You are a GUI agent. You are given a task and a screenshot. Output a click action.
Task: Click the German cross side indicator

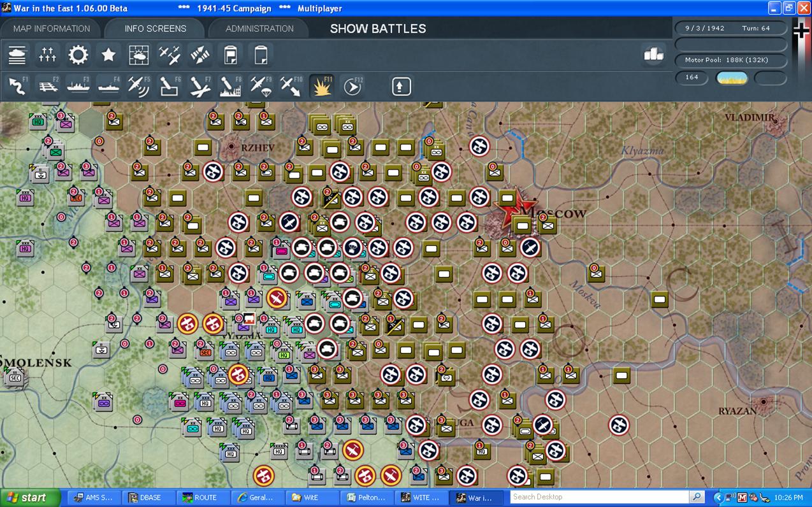(801, 30)
